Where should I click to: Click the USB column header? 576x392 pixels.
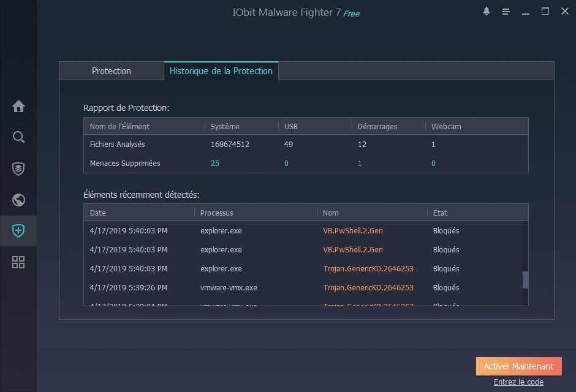[315, 126]
